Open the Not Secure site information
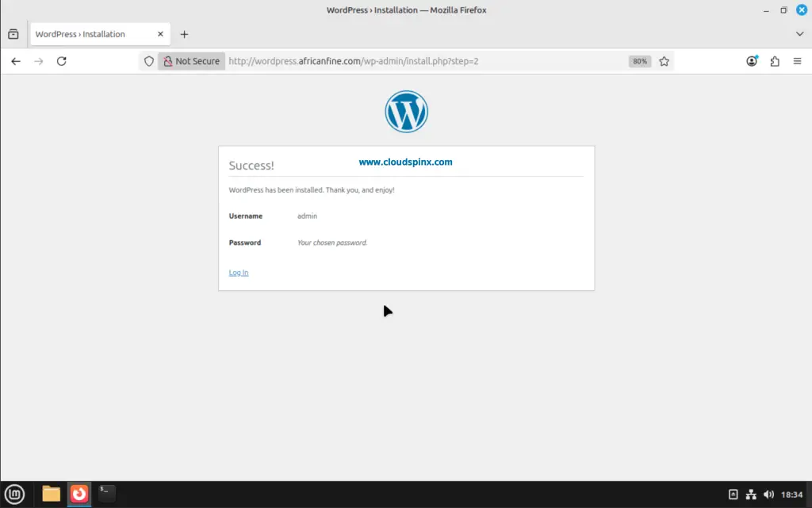Image resolution: width=812 pixels, height=508 pixels. pyautogui.click(x=190, y=61)
